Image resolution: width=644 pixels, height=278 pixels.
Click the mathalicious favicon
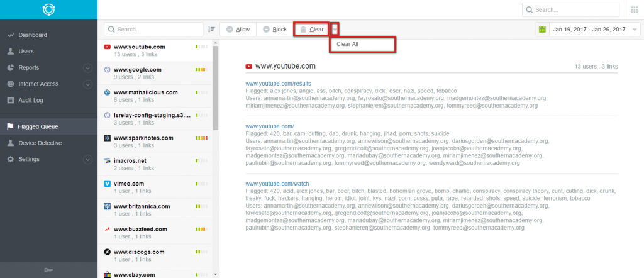click(x=107, y=92)
